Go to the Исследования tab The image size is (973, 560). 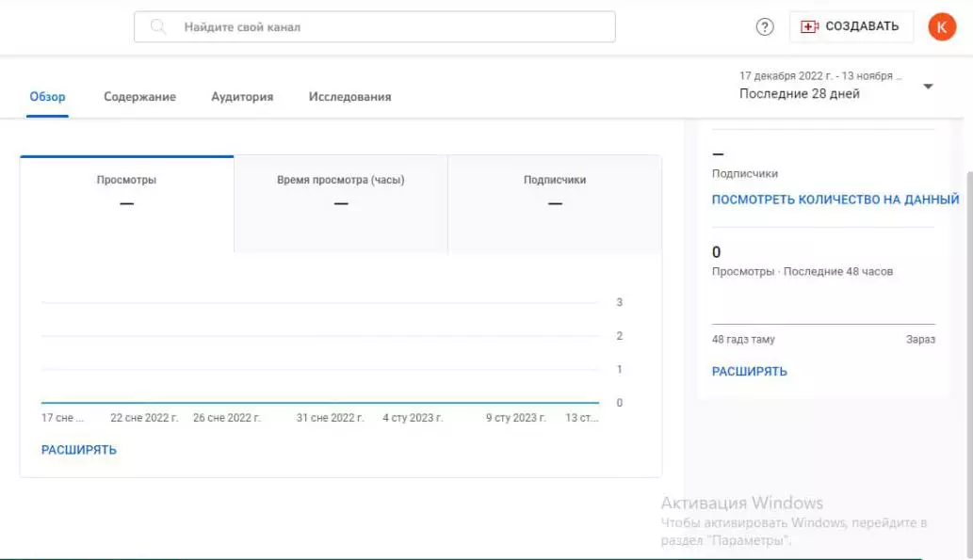[350, 97]
